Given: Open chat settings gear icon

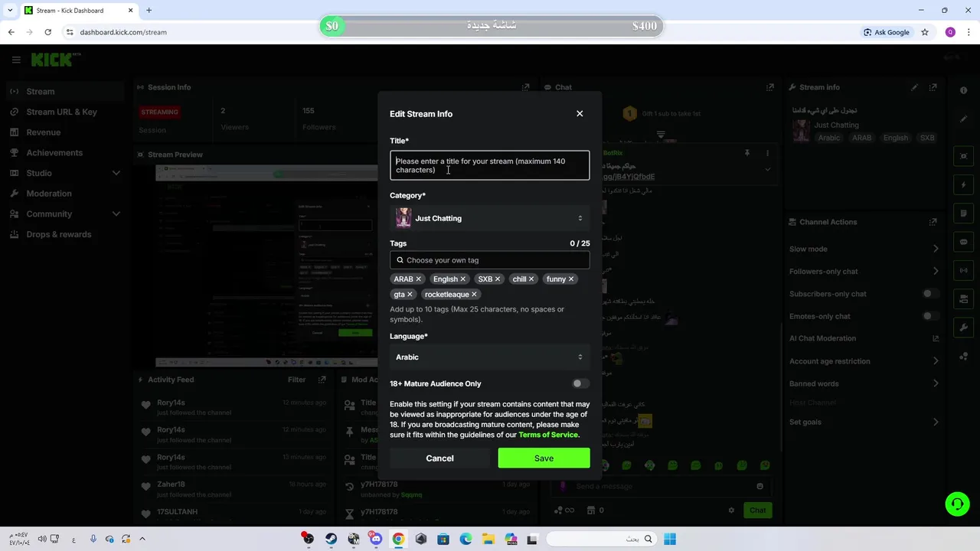Looking at the screenshot, I should click(x=731, y=510).
